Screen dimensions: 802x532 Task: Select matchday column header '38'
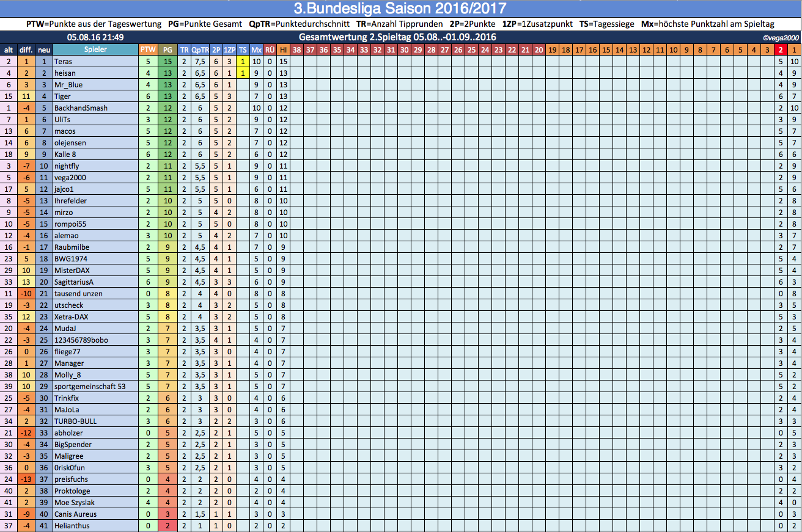pyautogui.click(x=296, y=49)
